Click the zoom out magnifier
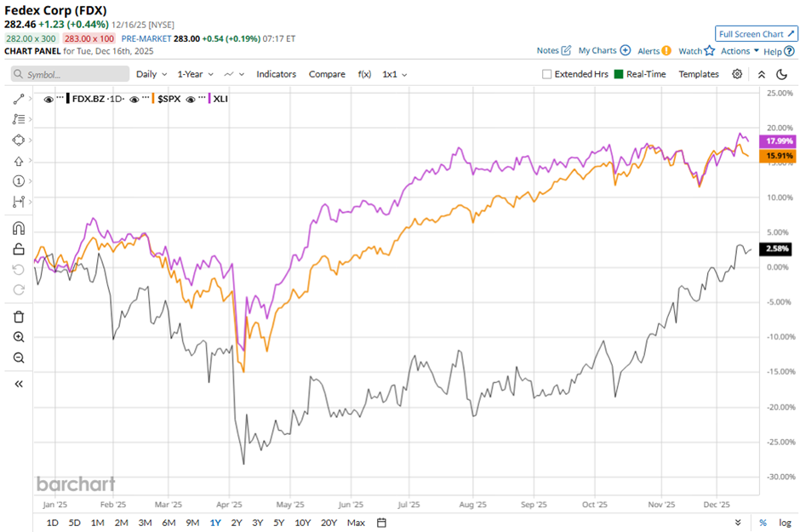This screenshot has width=800, height=532. pos(19,358)
